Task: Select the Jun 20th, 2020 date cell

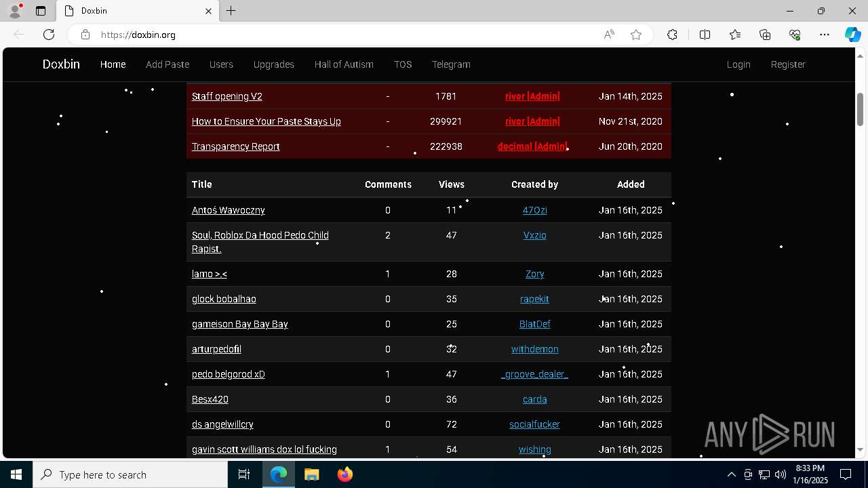Action: pyautogui.click(x=631, y=146)
